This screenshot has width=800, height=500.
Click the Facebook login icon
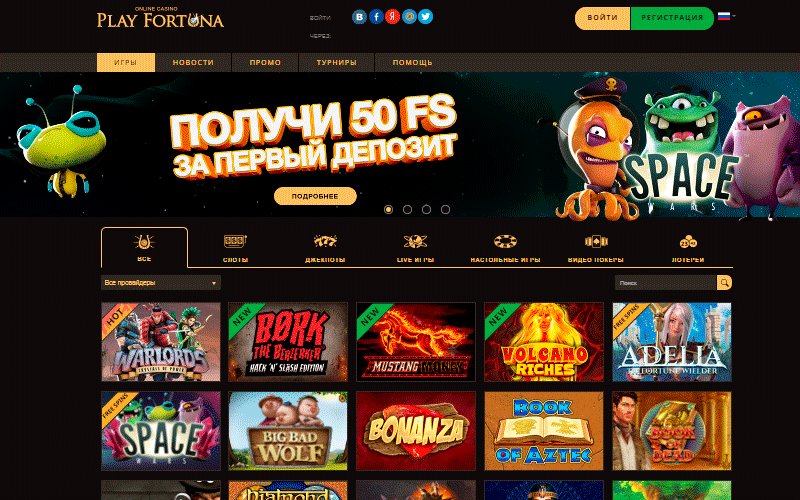376,17
